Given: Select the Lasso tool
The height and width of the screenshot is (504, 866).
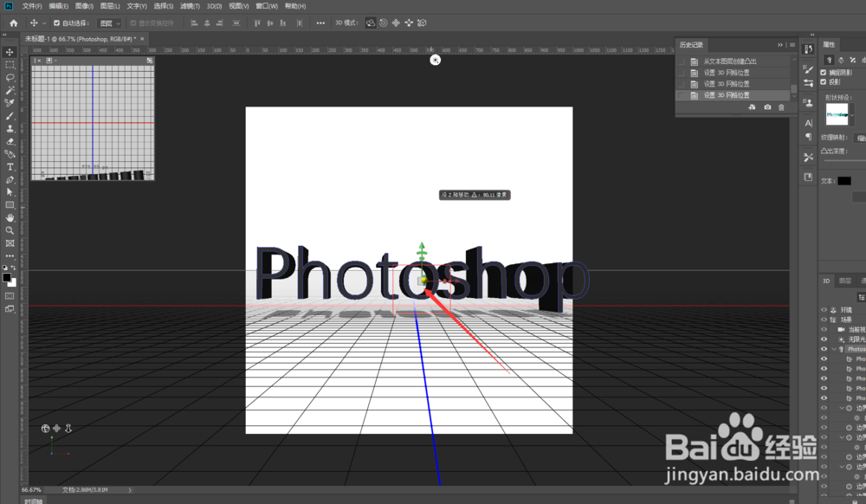Looking at the screenshot, I should (10, 77).
